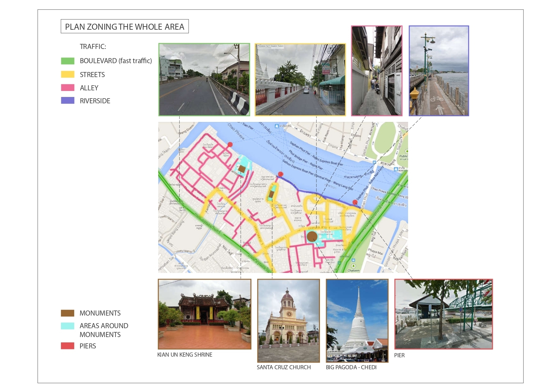Pick the pink Alley legend swatch

click(x=68, y=88)
